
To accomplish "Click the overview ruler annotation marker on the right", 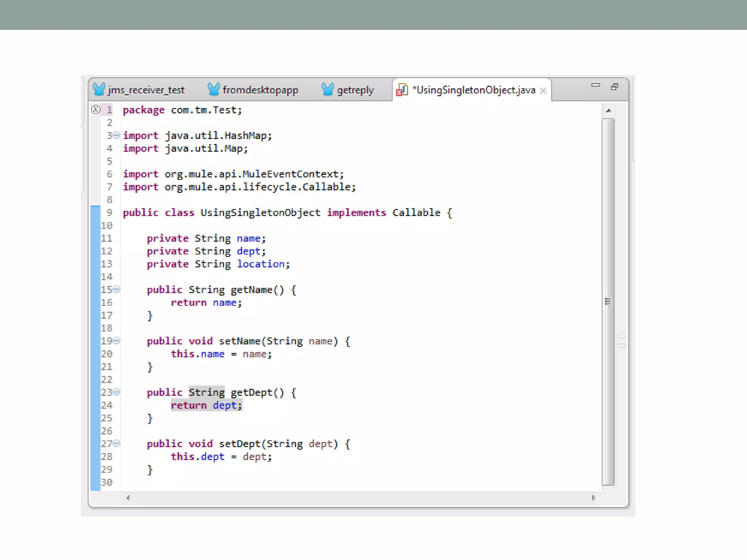I will (621, 336).
